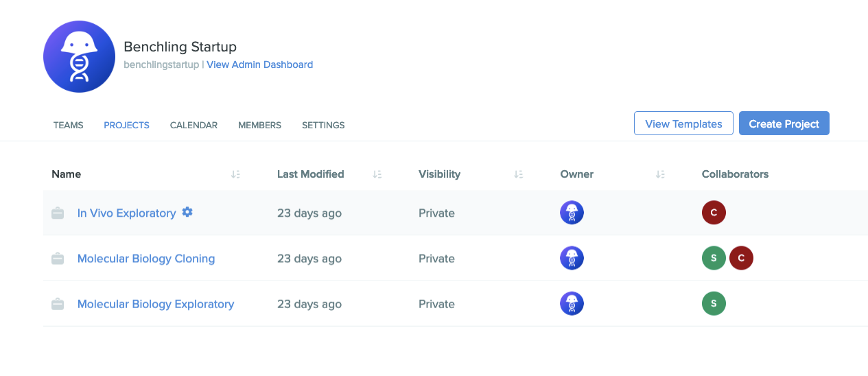Sort projects by Visibility column
This screenshot has width=868, height=376.
[x=519, y=174]
